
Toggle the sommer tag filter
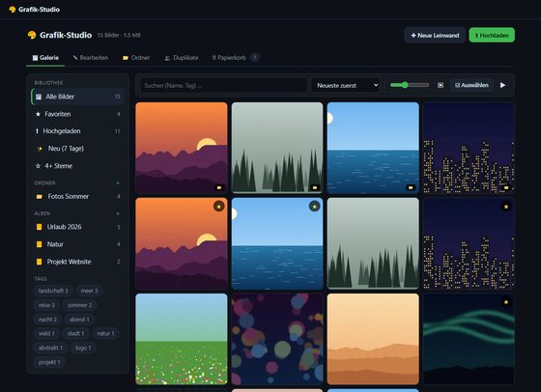coord(79,305)
